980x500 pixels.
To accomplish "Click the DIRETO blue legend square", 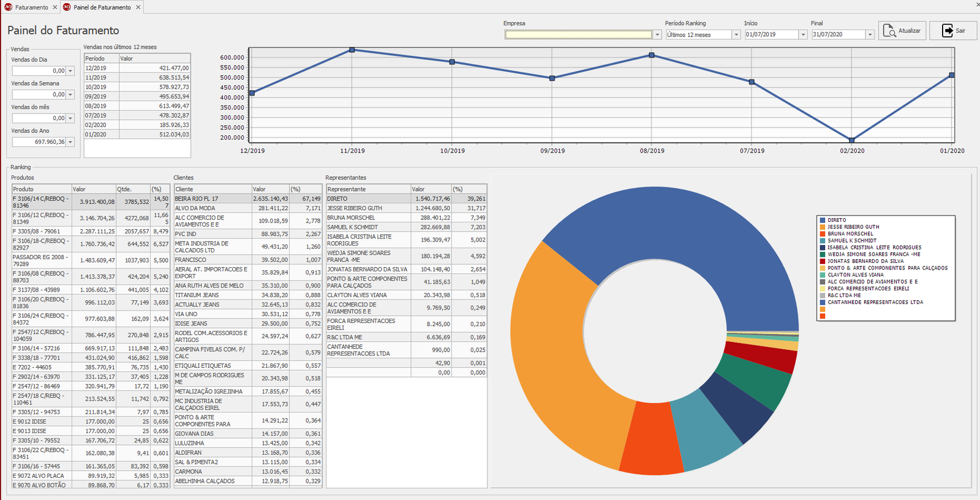I will 823,220.
